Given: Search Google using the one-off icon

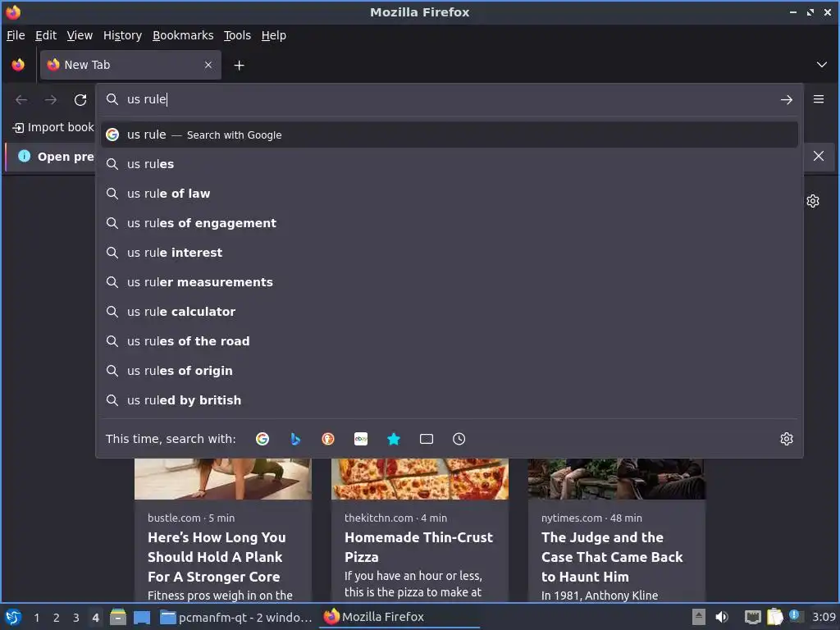Looking at the screenshot, I should pos(262,439).
